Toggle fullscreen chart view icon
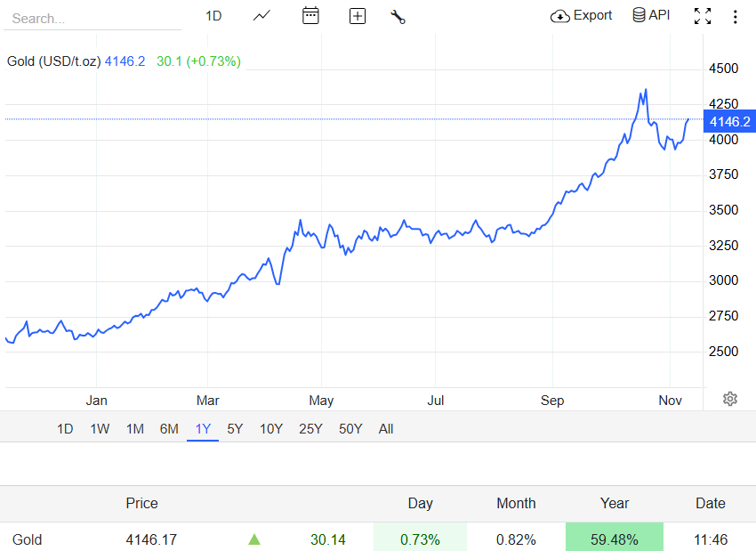 703,15
